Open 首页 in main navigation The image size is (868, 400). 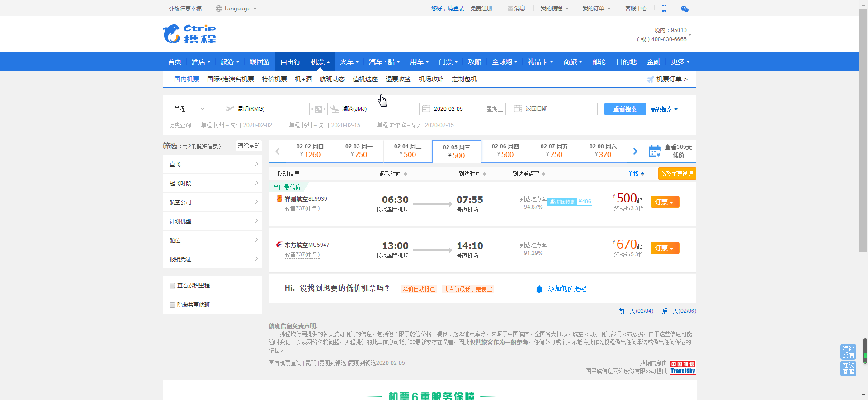(175, 62)
